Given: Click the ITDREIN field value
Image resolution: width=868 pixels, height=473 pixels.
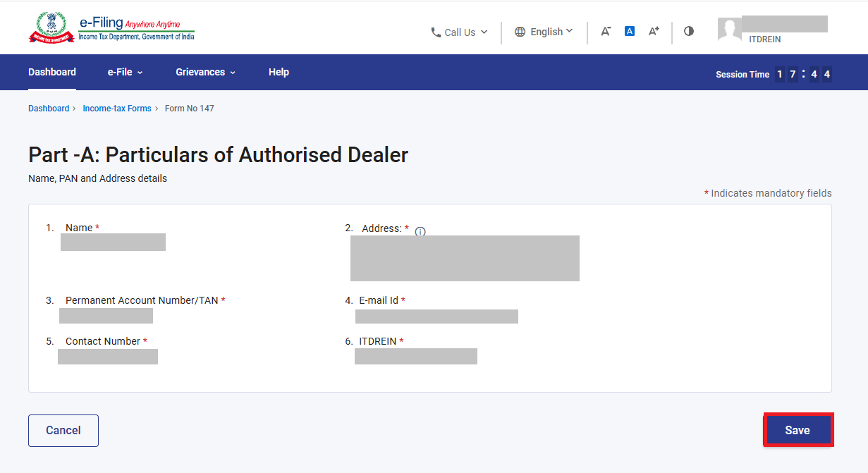Looking at the screenshot, I should tap(416, 356).
